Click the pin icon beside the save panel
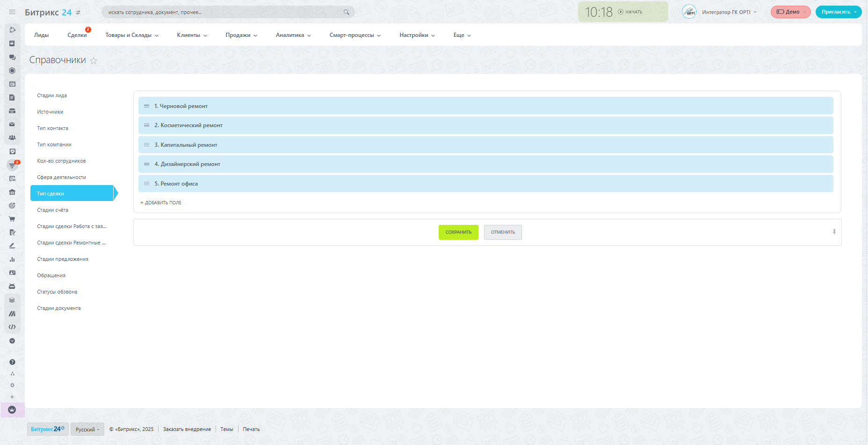 (834, 232)
